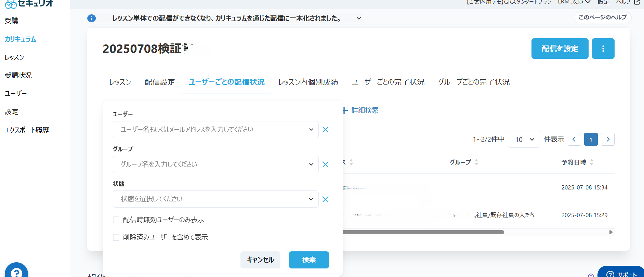Open the LRM 太郎 account dropdown
This screenshot has height=277, width=644.
(x=574, y=2)
